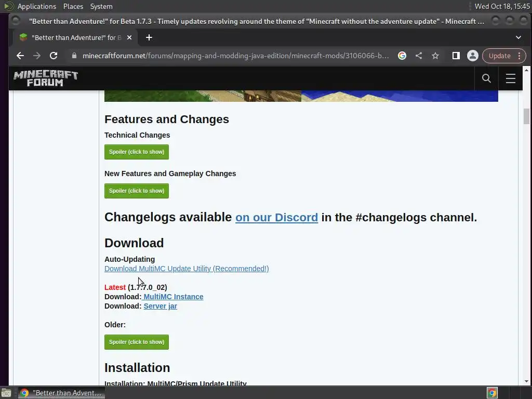Image resolution: width=532 pixels, height=399 pixels.
Task: Click the 'Download' heading text
Action: pos(134,243)
